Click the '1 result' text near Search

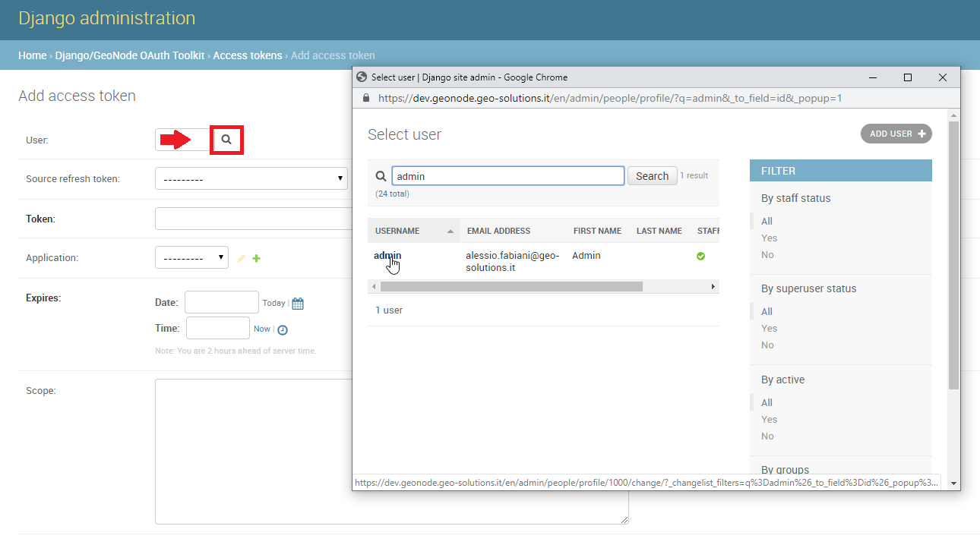tap(694, 175)
